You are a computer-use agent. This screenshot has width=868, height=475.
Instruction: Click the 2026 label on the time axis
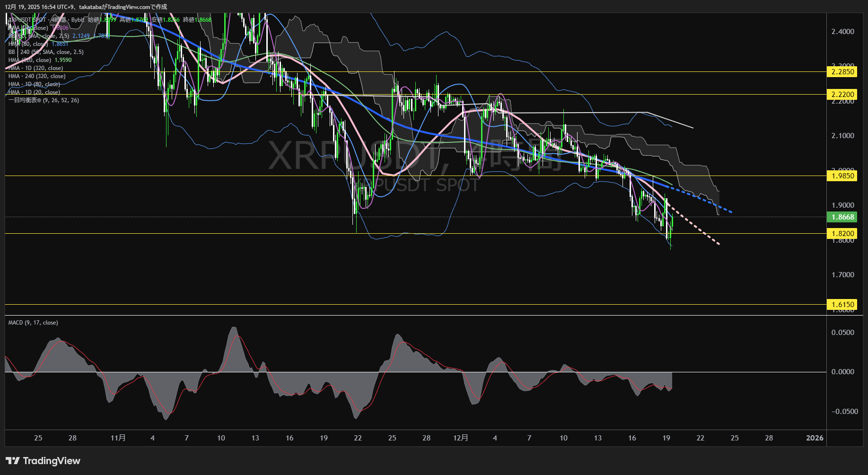pyautogui.click(x=815, y=438)
